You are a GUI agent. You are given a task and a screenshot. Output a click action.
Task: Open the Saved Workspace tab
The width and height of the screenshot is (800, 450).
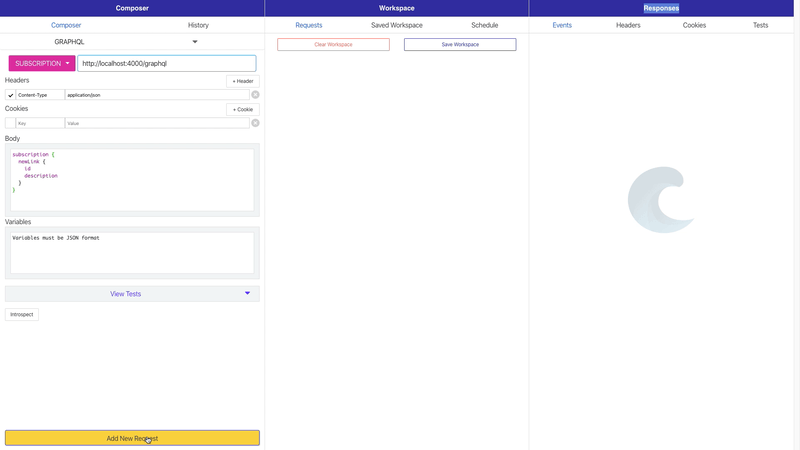(x=396, y=25)
